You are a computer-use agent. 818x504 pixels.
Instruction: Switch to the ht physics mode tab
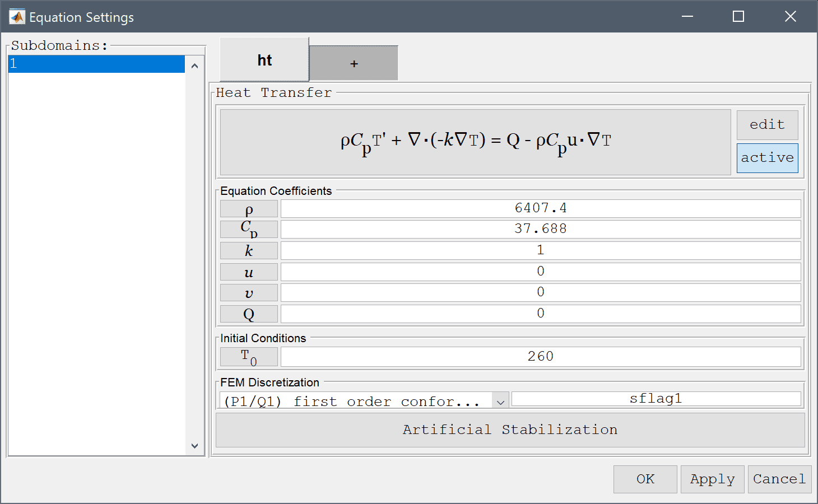point(264,60)
